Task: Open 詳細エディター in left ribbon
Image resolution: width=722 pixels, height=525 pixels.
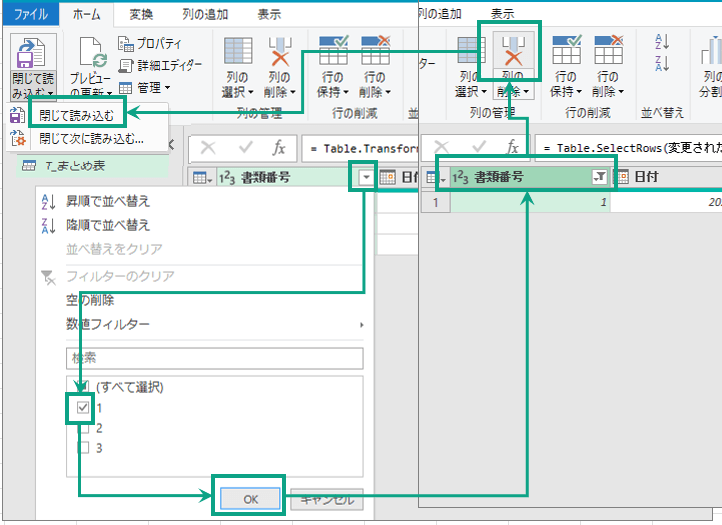Action: click(x=160, y=65)
